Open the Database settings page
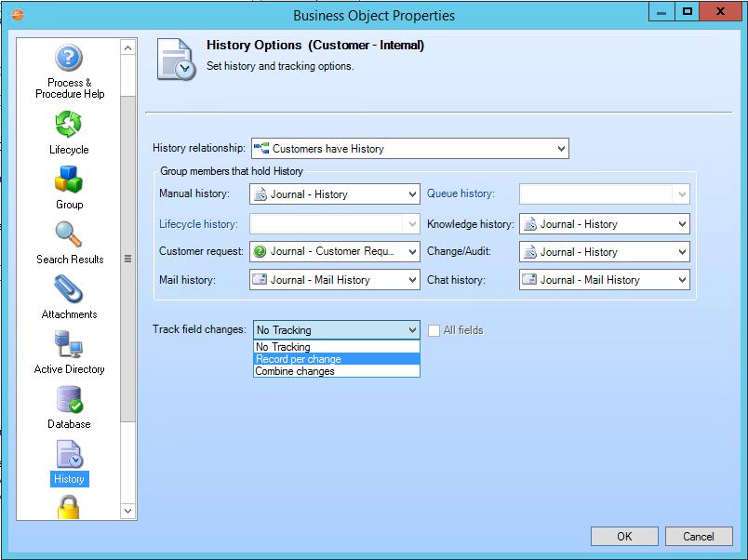The width and height of the screenshot is (748, 560). coord(69,407)
